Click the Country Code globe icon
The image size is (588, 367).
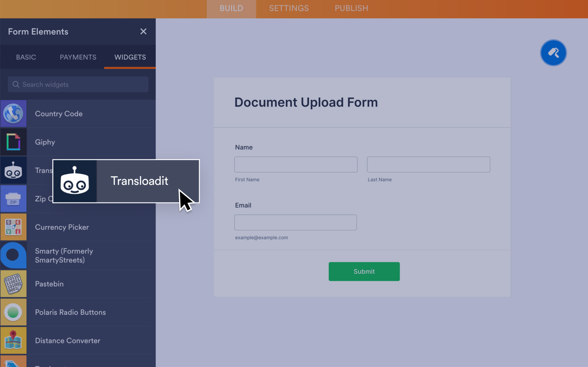tap(13, 114)
